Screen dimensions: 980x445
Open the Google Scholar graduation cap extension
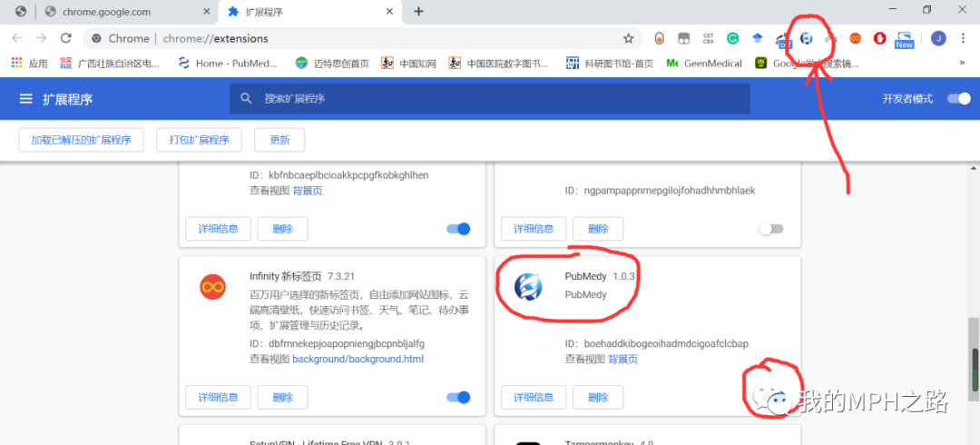pyautogui.click(x=758, y=38)
